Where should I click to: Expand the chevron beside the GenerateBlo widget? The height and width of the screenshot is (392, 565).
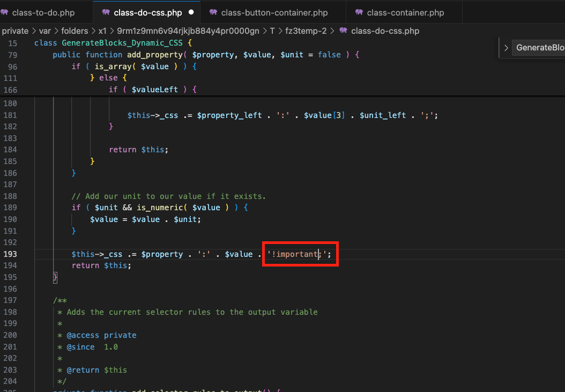point(505,47)
